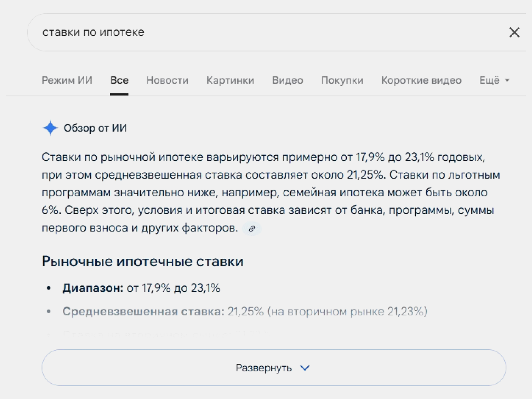
Task: Switch to Видео results tab
Action: 287,80
